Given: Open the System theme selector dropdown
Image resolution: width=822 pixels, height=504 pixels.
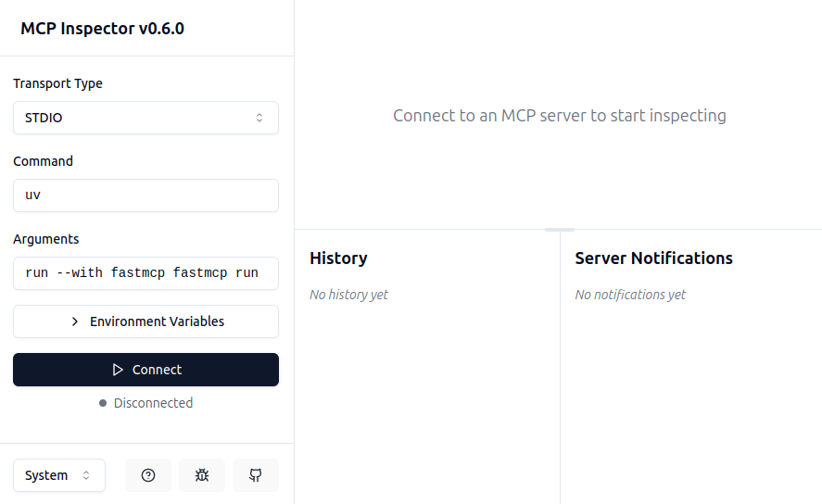Looking at the screenshot, I should [59, 475].
